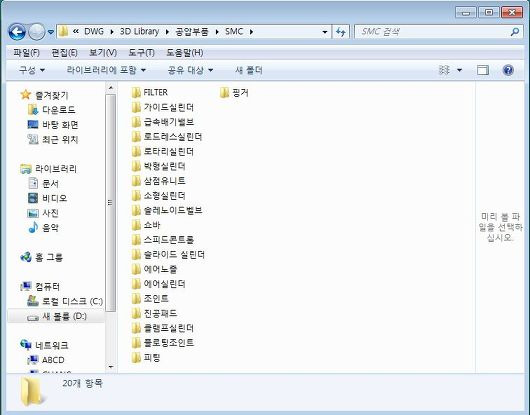The width and height of the screenshot is (530, 415).
Task: Open the 보기(V) menu
Action: point(103,53)
